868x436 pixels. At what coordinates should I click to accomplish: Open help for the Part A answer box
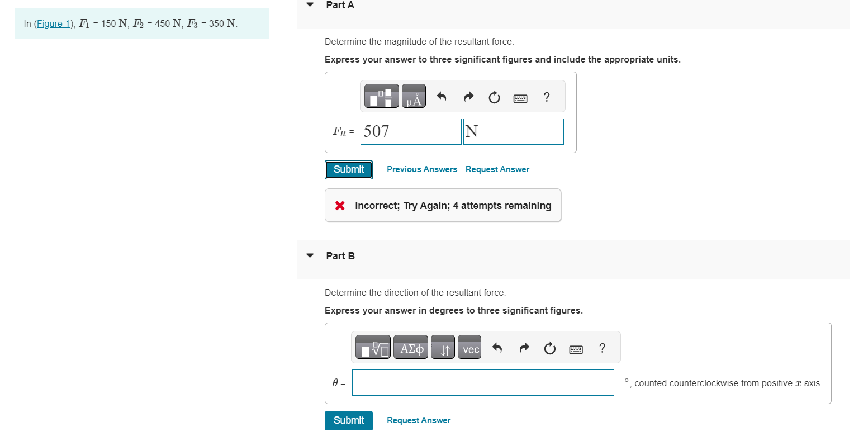point(547,97)
